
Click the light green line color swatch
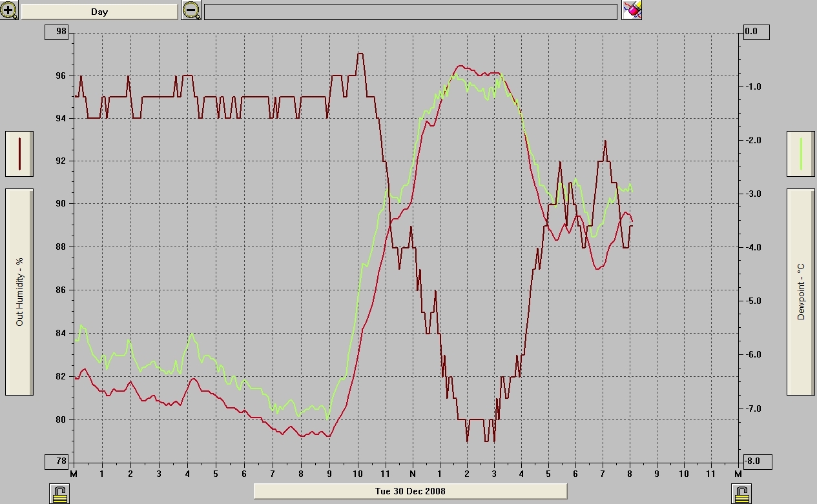click(x=801, y=154)
